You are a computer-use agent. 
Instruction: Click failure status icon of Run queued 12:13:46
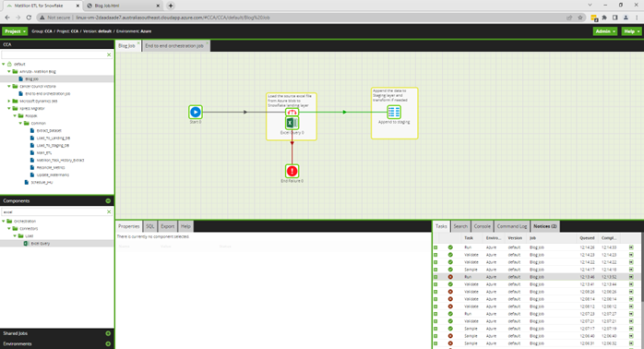(450, 277)
